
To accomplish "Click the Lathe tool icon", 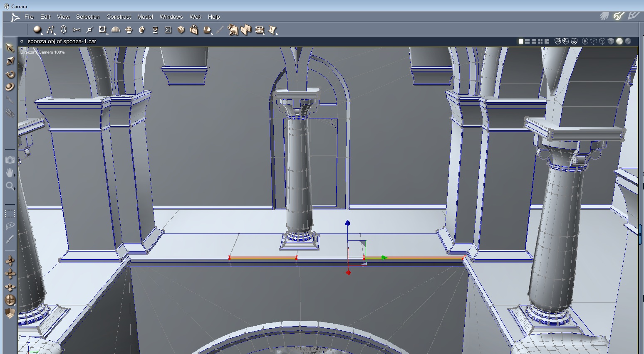I will tap(129, 29).
